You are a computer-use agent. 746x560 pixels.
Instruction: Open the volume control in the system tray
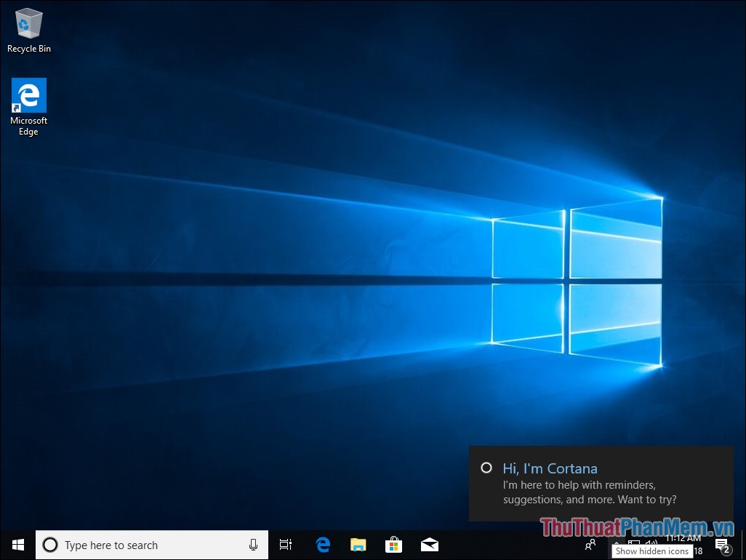(652, 543)
